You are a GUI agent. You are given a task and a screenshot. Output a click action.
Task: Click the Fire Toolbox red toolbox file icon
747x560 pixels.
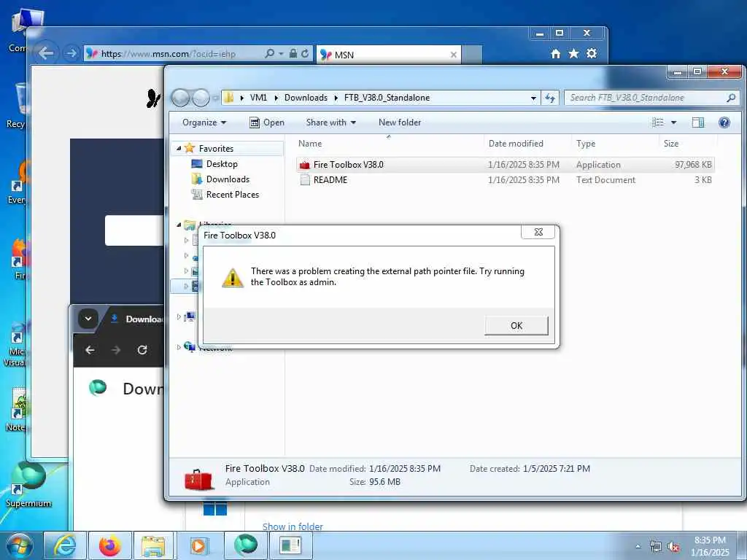coord(304,165)
